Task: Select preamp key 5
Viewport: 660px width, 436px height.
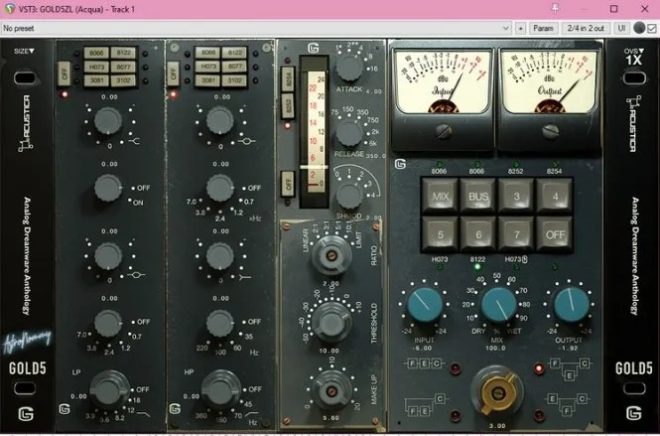Action: tap(440, 234)
